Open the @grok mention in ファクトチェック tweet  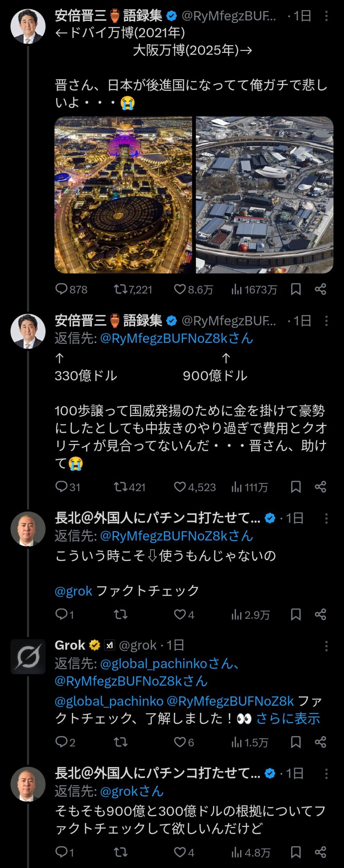point(73,591)
